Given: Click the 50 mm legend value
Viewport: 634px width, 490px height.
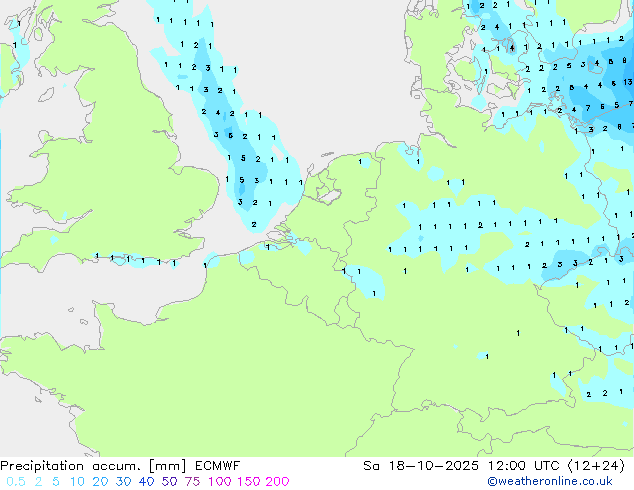Looking at the screenshot, I should [169, 482].
